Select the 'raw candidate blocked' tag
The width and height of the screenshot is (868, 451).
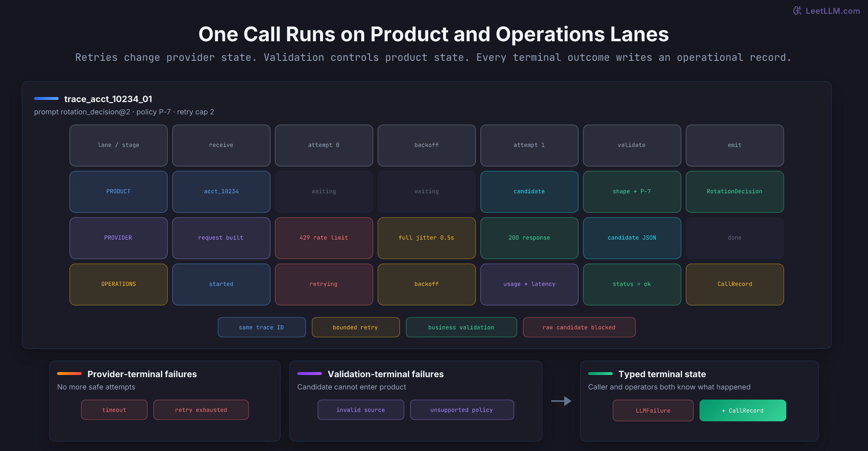pyautogui.click(x=579, y=327)
